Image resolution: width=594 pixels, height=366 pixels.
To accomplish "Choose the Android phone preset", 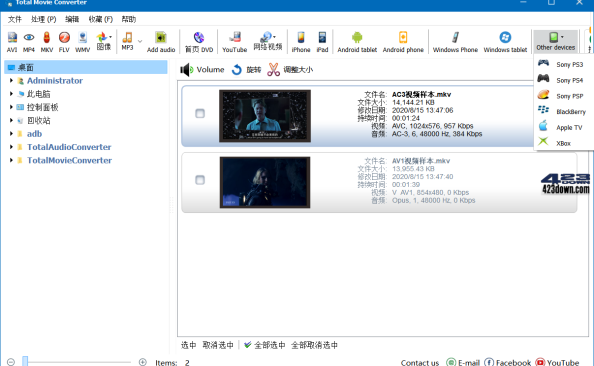I will [403, 42].
